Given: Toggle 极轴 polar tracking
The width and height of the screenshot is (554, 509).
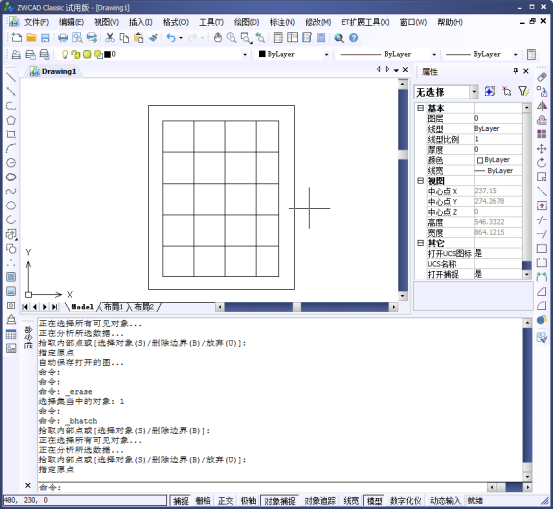Looking at the screenshot, I should click(x=248, y=501).
